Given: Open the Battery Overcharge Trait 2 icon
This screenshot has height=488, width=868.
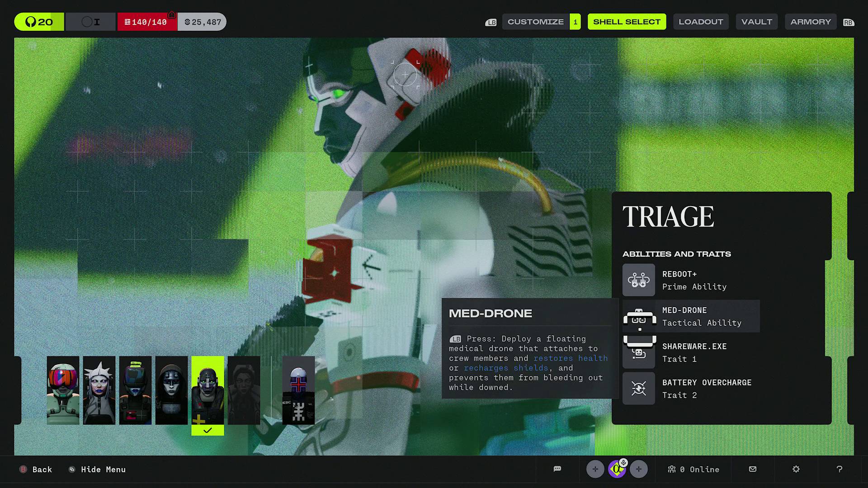Looking at the screenshot, I should point(638,388).
